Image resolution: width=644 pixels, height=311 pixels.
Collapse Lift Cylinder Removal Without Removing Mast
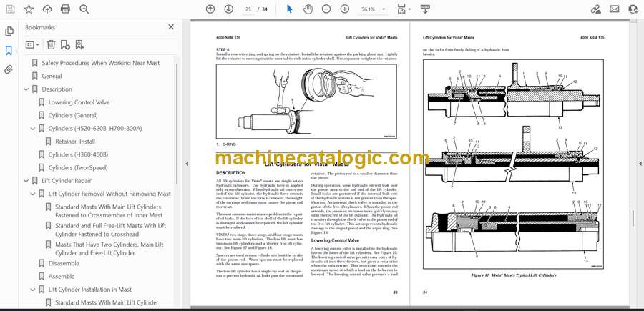[33, 194]
